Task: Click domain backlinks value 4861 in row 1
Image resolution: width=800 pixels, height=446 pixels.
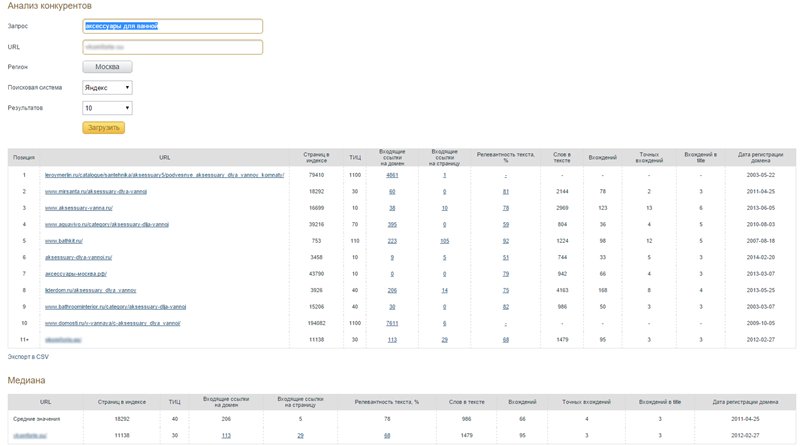Action: (x=392, y=174)
